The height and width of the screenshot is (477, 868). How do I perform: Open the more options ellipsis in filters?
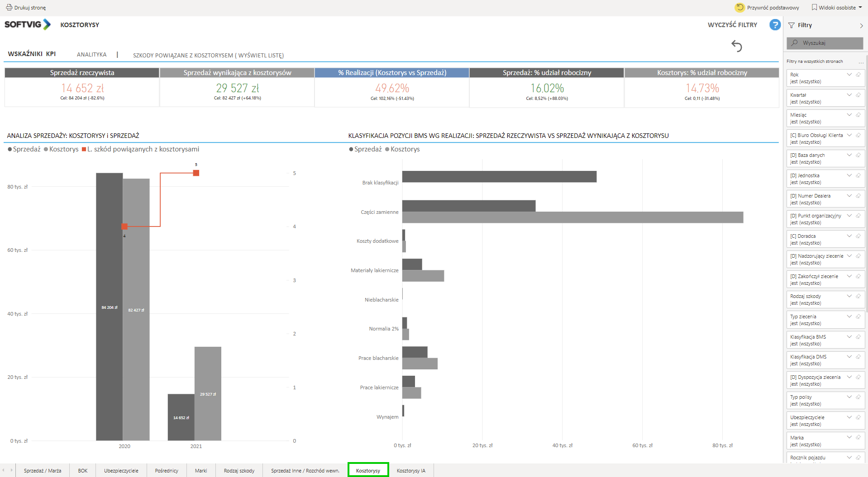861,62
